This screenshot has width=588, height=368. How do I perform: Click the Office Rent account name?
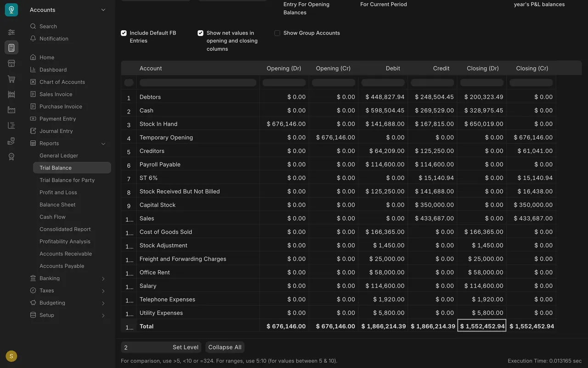[155, 272]
